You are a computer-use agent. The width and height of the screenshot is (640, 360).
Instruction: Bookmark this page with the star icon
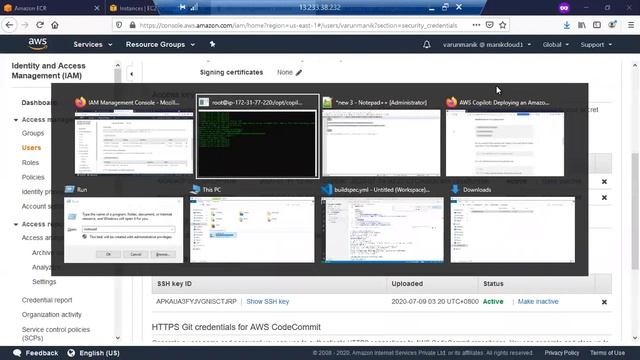tap(503, 25)
